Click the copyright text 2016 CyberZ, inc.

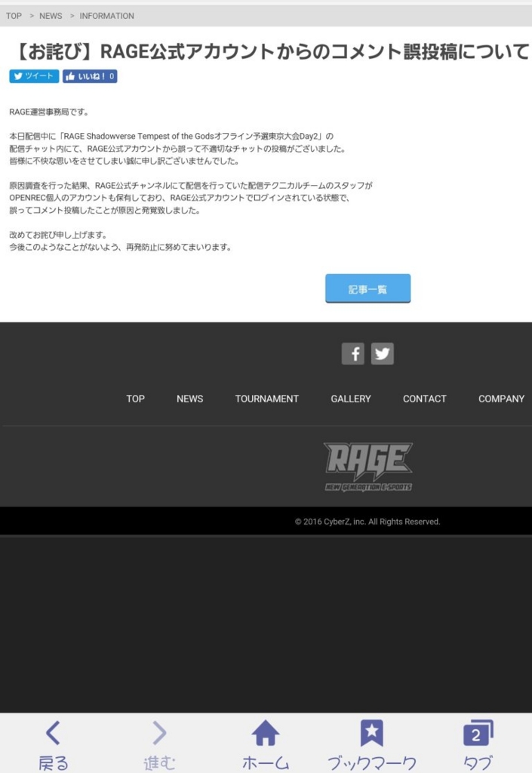tap(367, 522)
